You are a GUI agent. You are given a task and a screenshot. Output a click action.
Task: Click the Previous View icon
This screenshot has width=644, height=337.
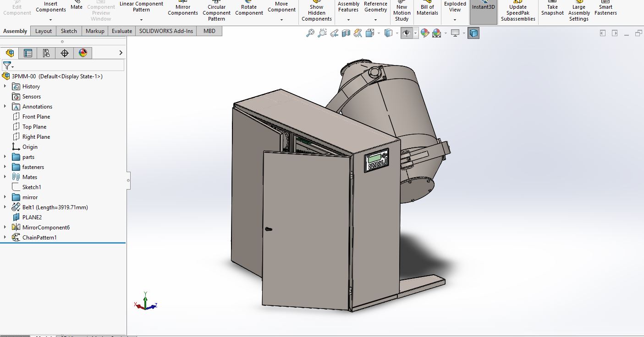[334, 33]
